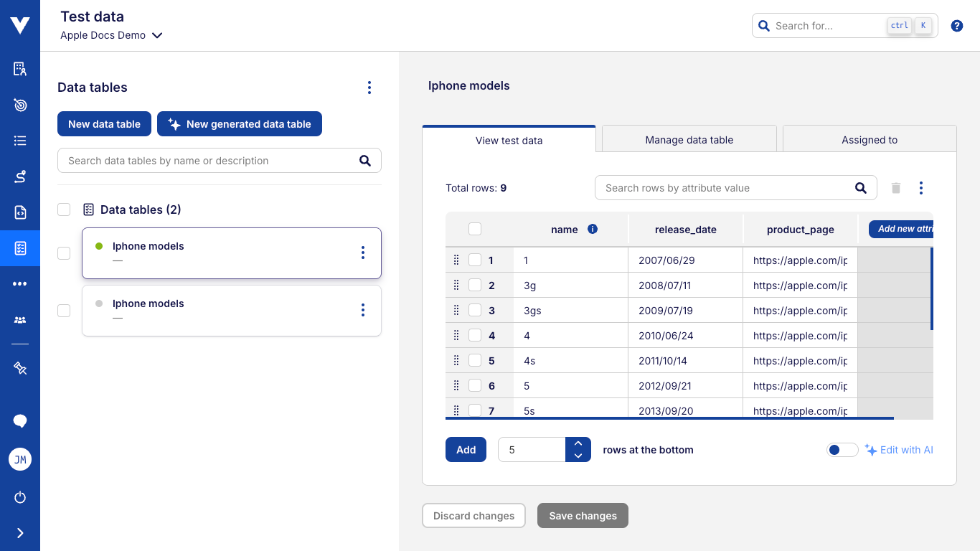Check the select-all checkbox in table header

(475, 228)
